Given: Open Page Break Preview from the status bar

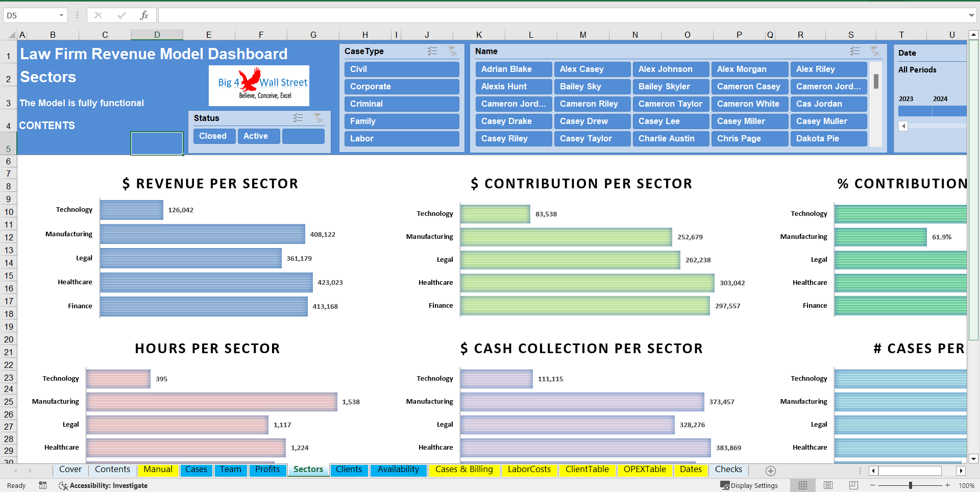Looking at the screenshot, I should click(x=851, y=485).
